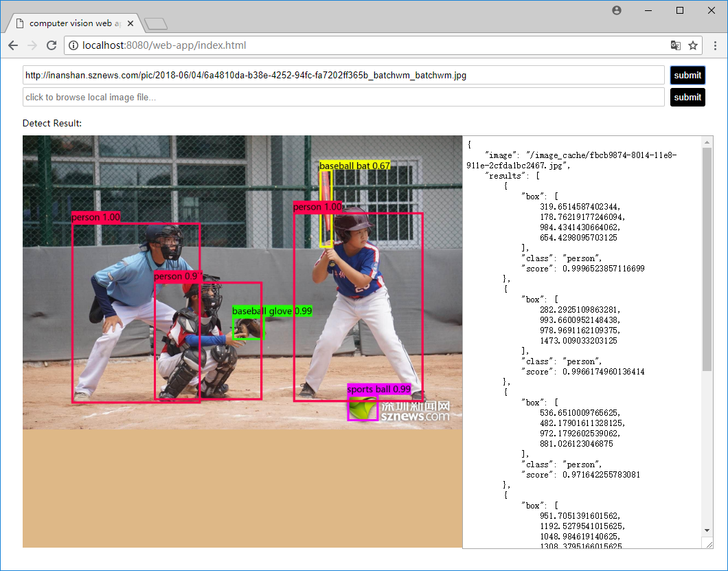
Task: Click the catcher's person label
Action: coord(179,276)
